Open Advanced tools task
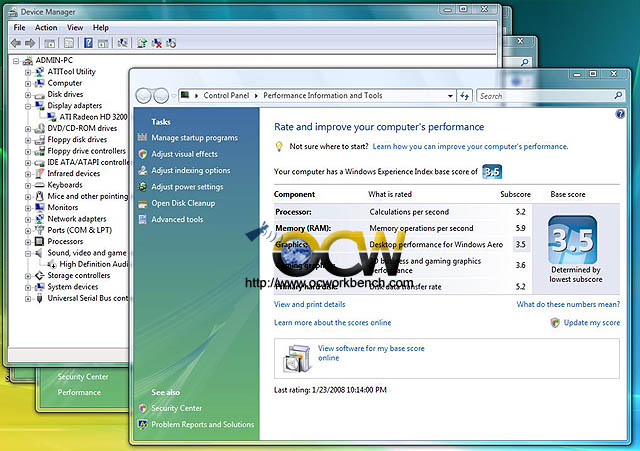The width and height of the screenshot is (640, 451). (x=177, y=220)
